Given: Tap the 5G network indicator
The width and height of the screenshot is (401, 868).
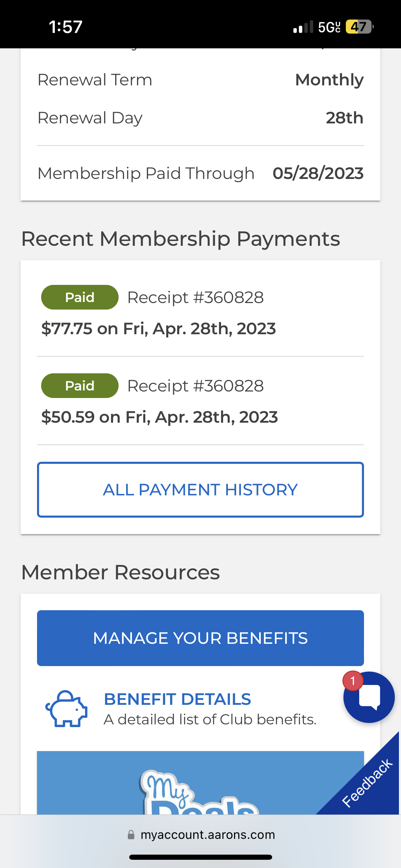Looking at the screenshot, I should [x=329, y=27].
